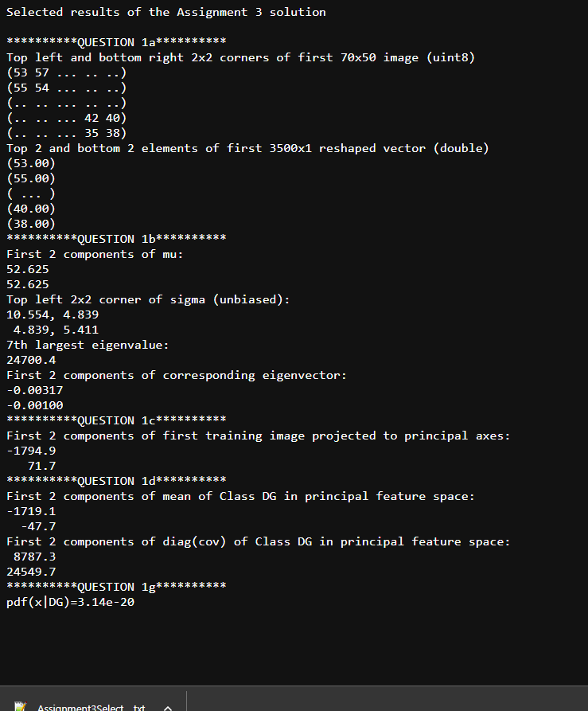Screen dimensions: 588x711
Task: Click the '(.. .. ... 35 38)' matrix row
Action: 67,133
